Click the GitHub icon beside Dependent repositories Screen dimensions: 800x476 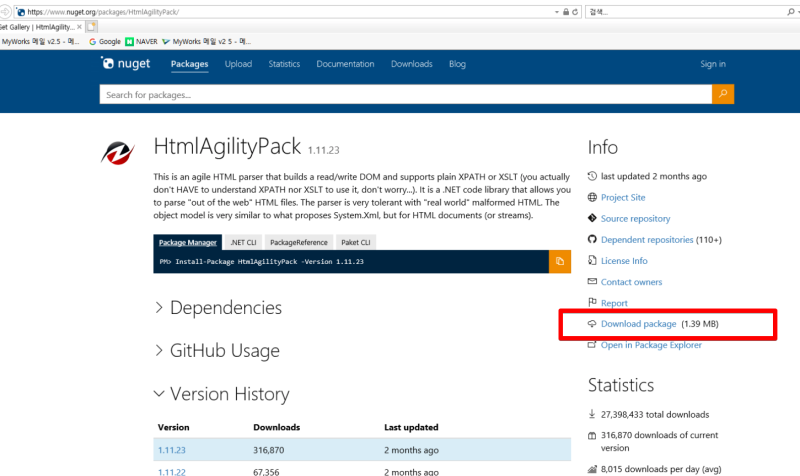pyautogui.click(x=592, y=239)
